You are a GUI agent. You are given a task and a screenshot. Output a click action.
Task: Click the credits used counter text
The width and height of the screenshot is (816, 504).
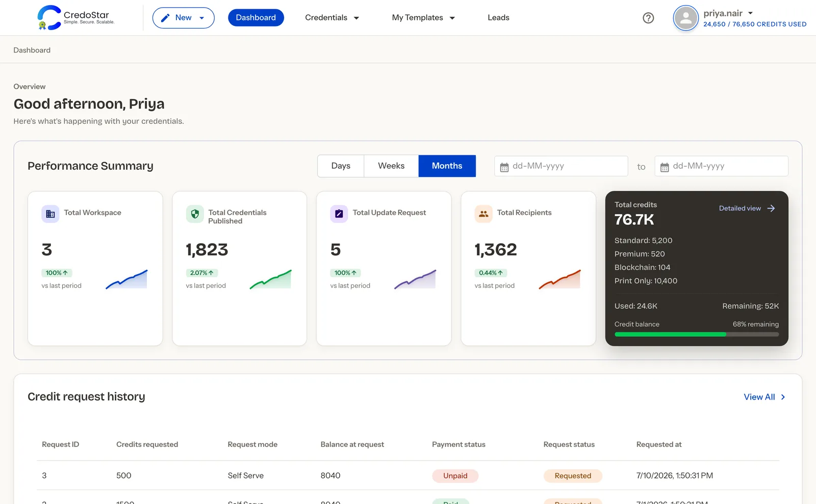coord(755,24)
